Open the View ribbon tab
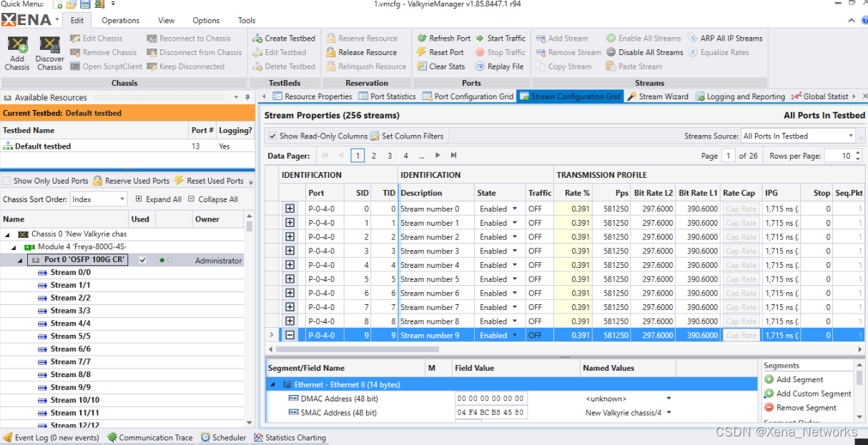This screenshot has height=445, width=868. click(x=166, y=21)
